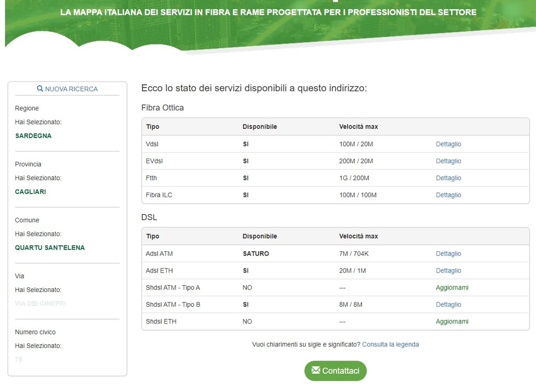Click Aggiornami for Shdsl ATM Tipo A

[452, 288]
